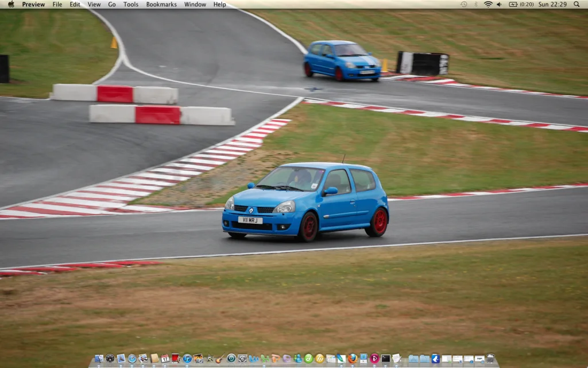The image size is (588, 368).
Task: Open iTunes from the Dock
Action: (187, 359)
